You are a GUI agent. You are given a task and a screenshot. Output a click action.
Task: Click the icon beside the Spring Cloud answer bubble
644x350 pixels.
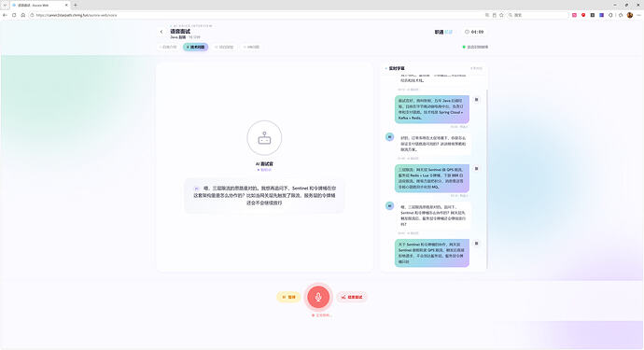[476, 100]
